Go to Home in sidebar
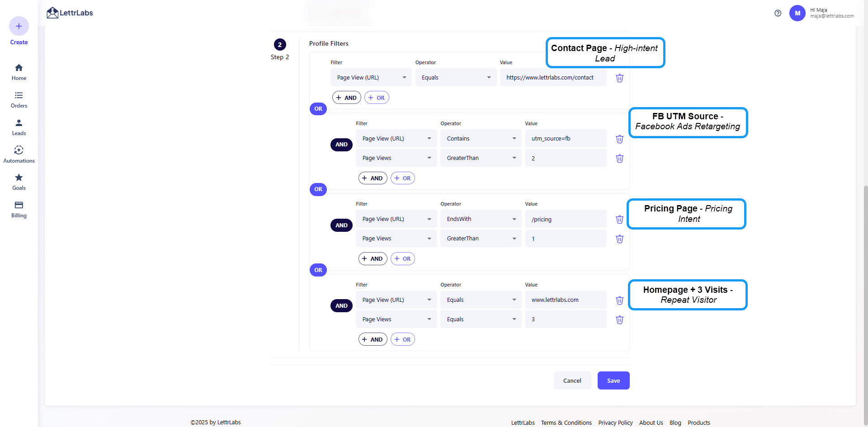 pyautogui.click(x=19, y=72)
